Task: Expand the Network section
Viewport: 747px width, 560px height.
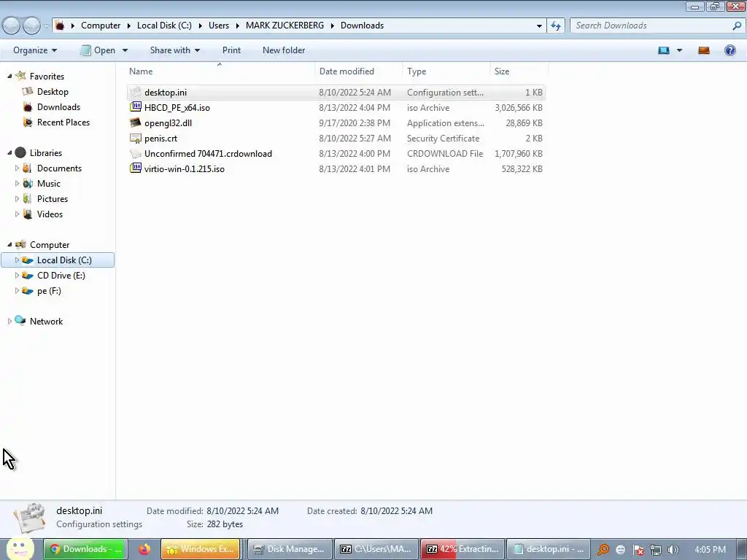Action: [9, 322]
